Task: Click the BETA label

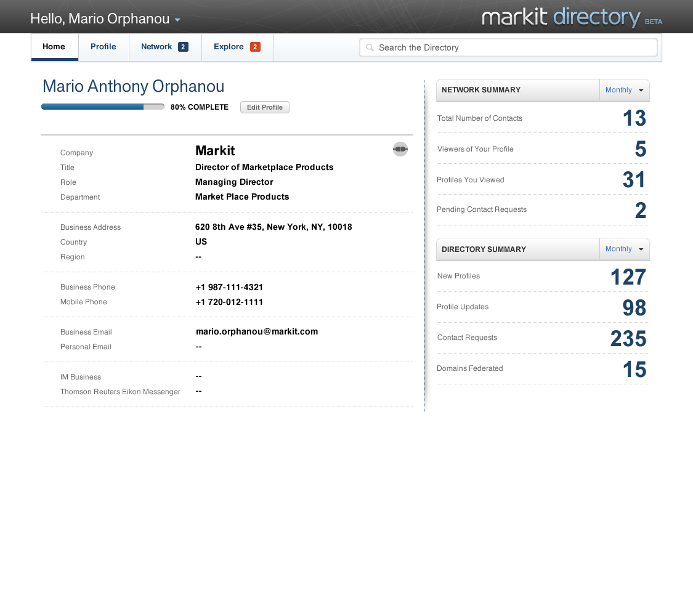Action: pyautogui.click(x=653, y=22)
